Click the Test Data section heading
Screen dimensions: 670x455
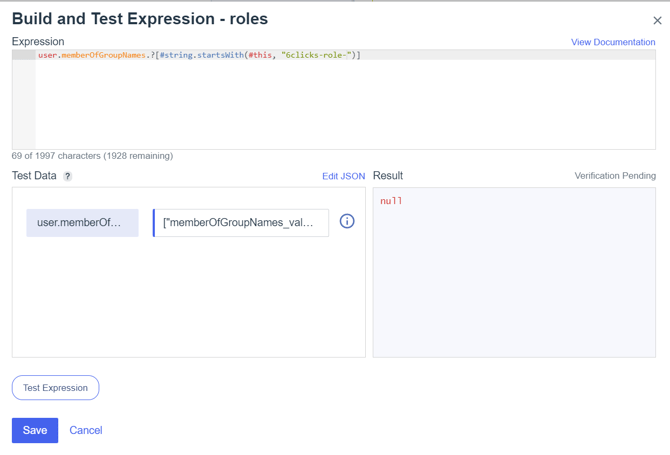click(x=34, y=176)
